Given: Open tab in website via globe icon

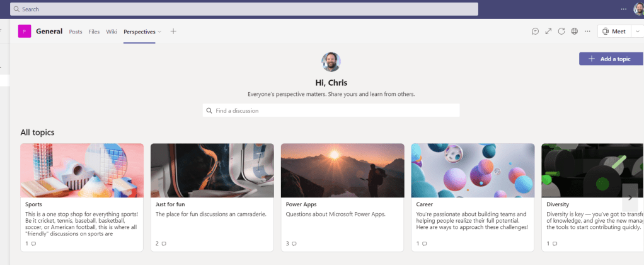Looking at the screenshot, I should (575, 32).
